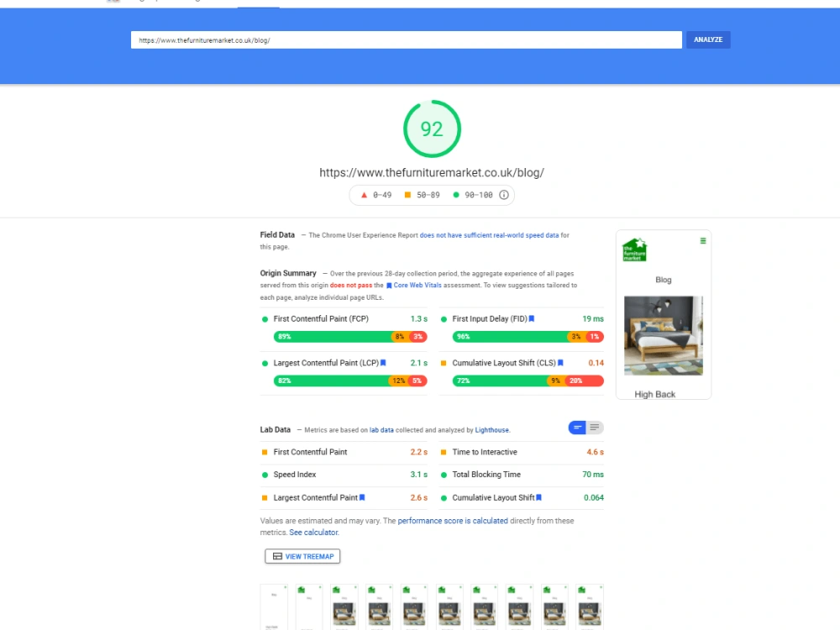
Task: Open the score legend info icon
Action: click(x=503, y=195)
